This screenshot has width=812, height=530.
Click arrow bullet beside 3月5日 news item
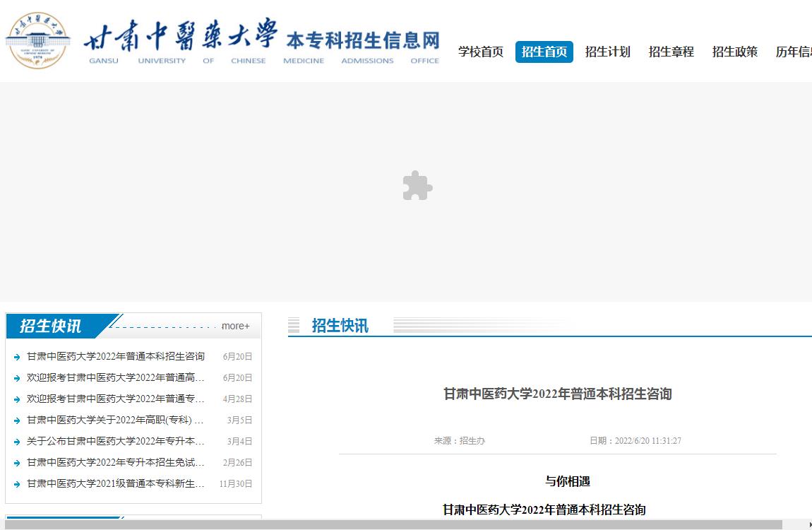point(17,420)
